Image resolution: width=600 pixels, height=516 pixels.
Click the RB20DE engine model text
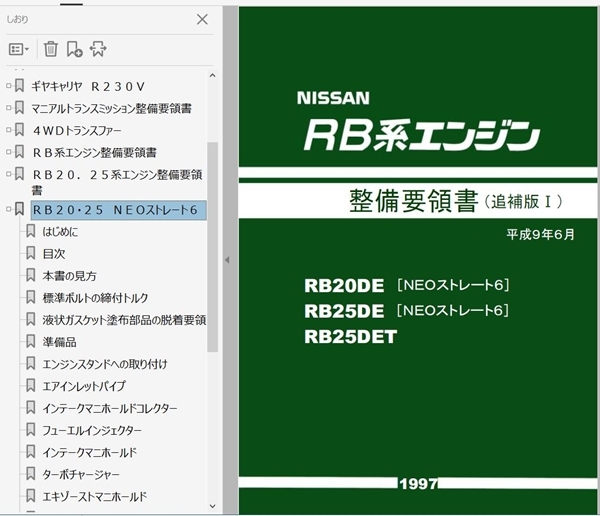pos(344,286)
